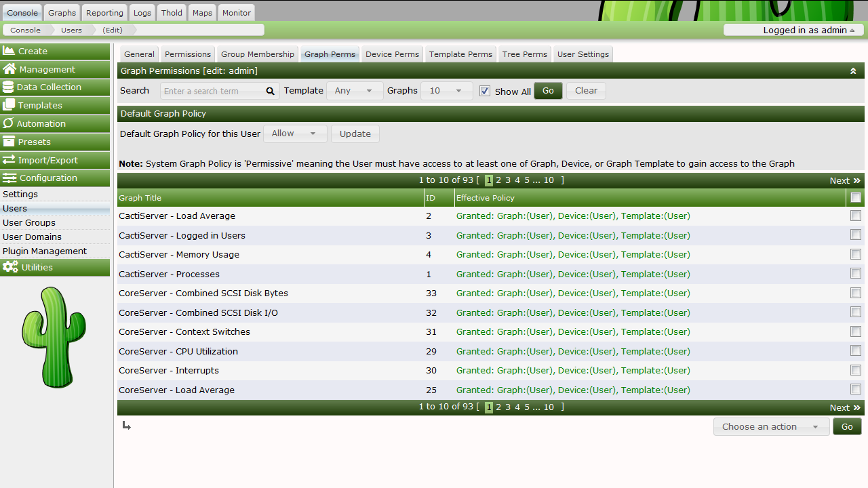Click the Data Collection database icon
The height and width of the screenshot is (488, 868).
9,87
